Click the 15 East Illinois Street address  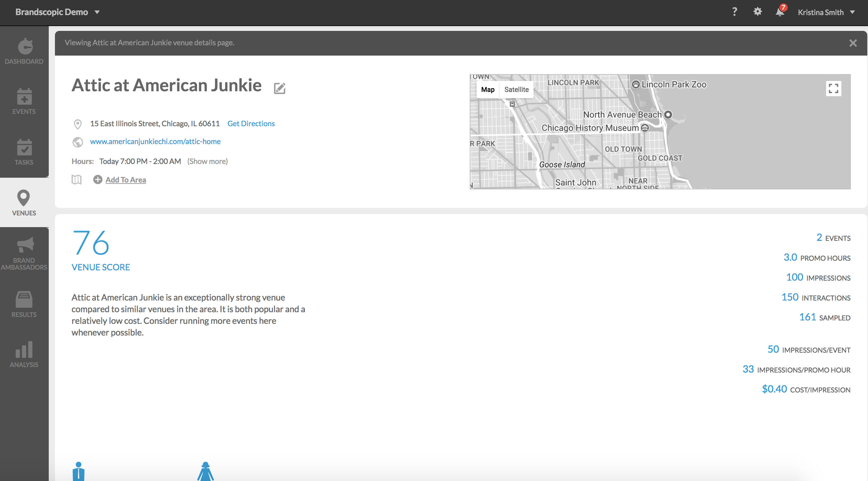coord(155,124)
